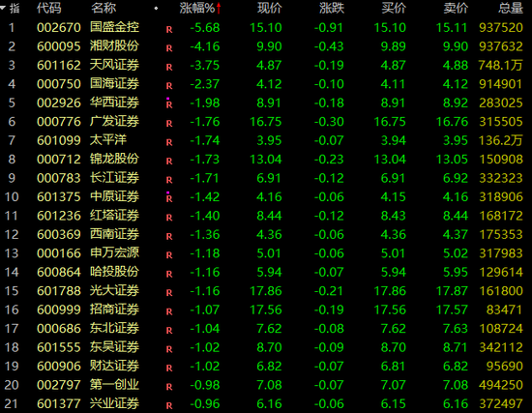
Task: Click the R icon for 天风证券
Action: 169,68
